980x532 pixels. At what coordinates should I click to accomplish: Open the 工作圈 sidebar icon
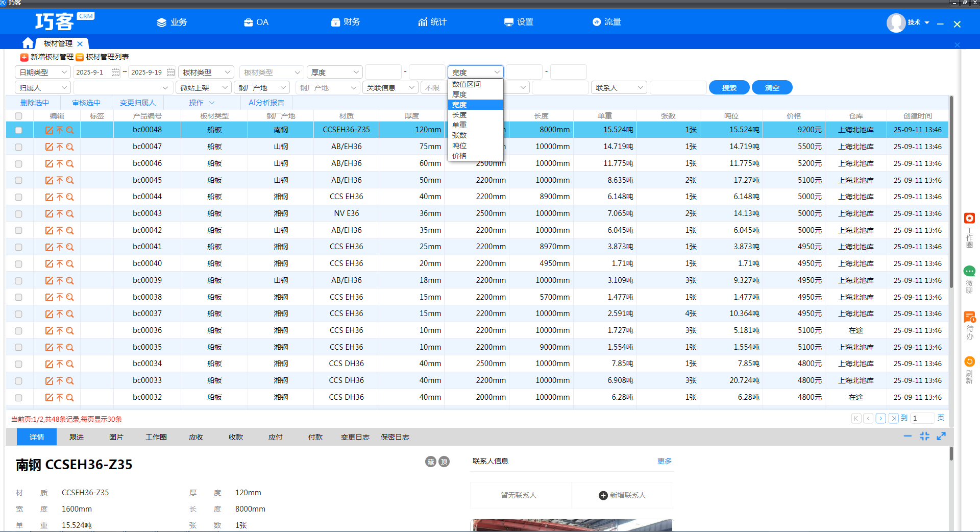pyautogui.click(x=969, y=219)
